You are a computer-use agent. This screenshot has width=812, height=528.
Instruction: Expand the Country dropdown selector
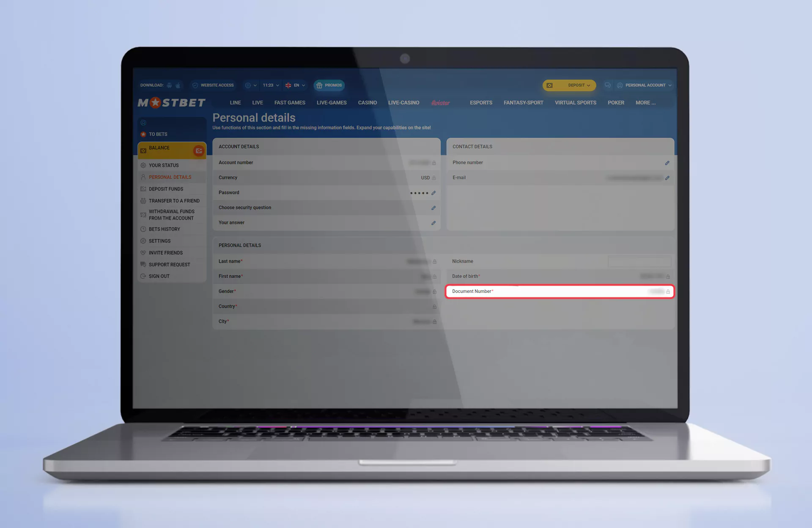click(x=326, y=306)
